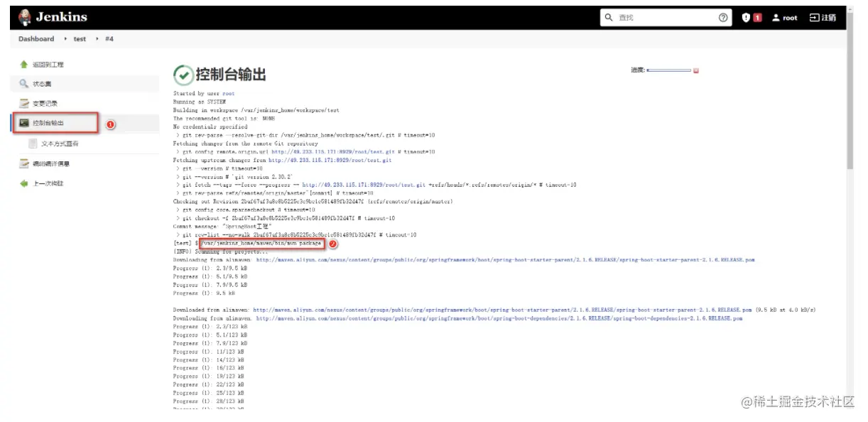Click the build progress bar
The height and width of the screenshot is (422, 868).
668,70
